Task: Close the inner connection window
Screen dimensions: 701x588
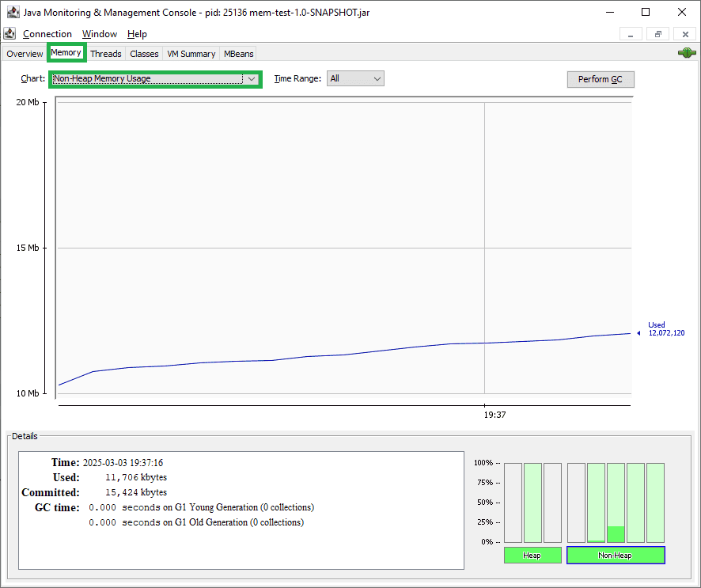Action: point(685,34)
